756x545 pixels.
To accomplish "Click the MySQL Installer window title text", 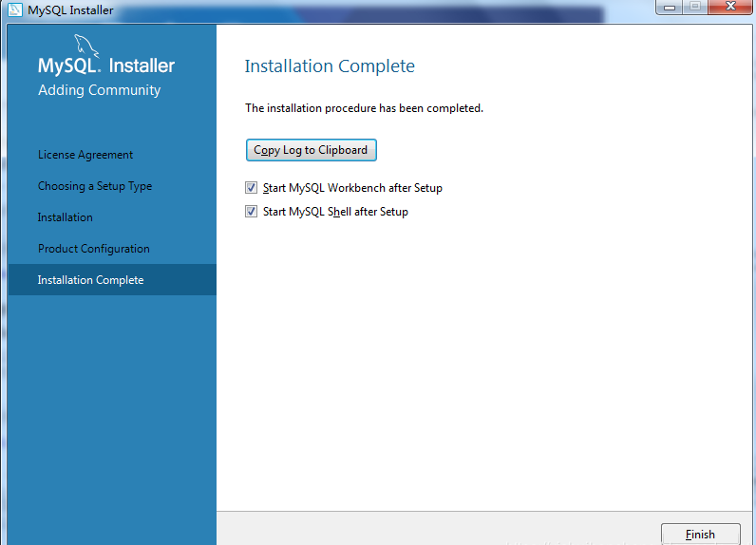I will [x=70, y=10].
